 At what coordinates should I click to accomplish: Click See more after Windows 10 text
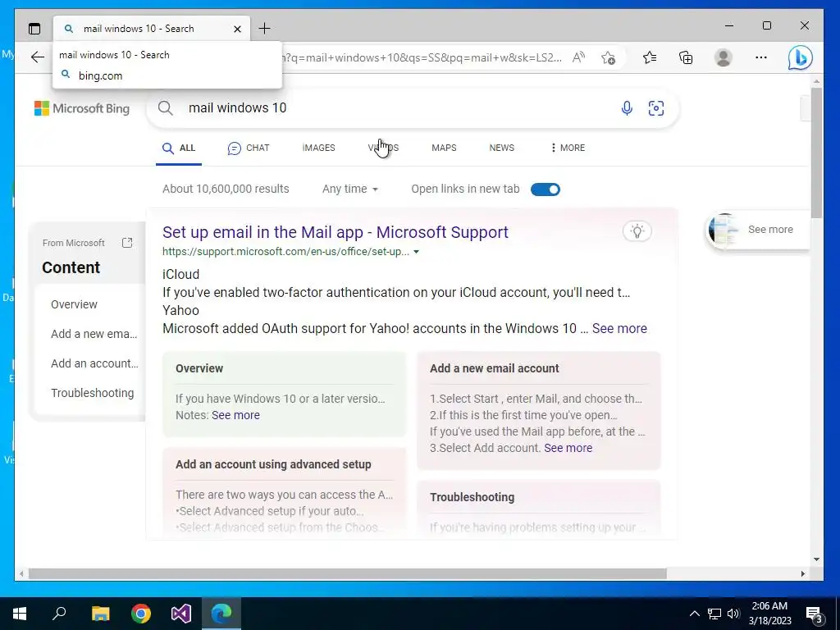(619, 328)
